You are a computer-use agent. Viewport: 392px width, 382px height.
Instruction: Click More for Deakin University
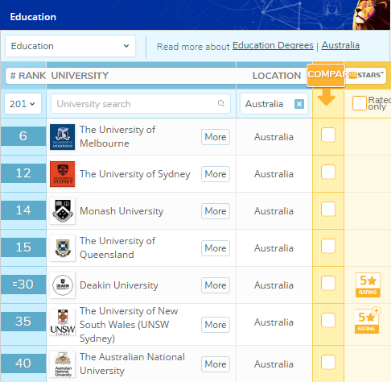tap(215, 285)
